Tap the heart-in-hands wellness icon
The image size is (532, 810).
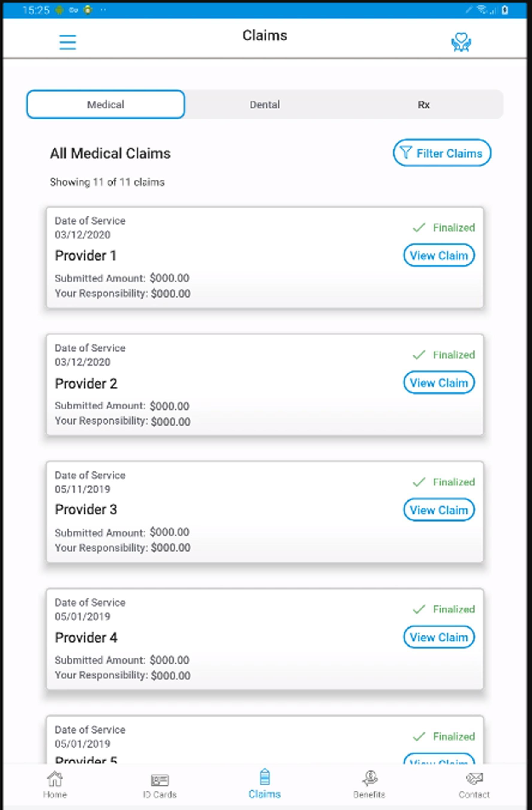(461, 42)
